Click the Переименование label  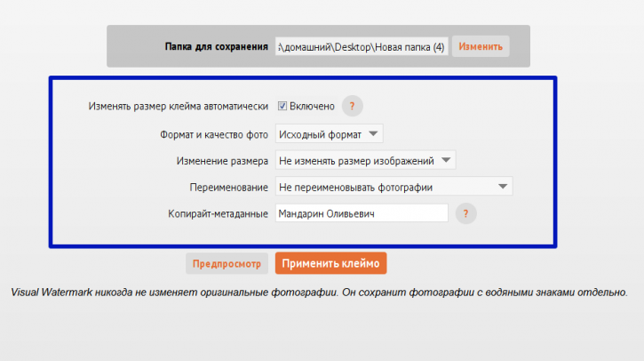click(x=229, y=188)
